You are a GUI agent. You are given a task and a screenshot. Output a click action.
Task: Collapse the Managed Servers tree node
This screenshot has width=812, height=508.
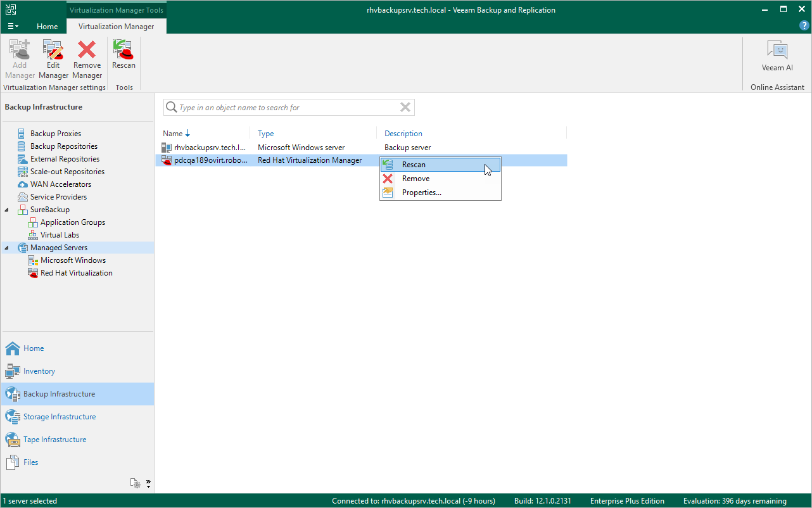(7, 248)
